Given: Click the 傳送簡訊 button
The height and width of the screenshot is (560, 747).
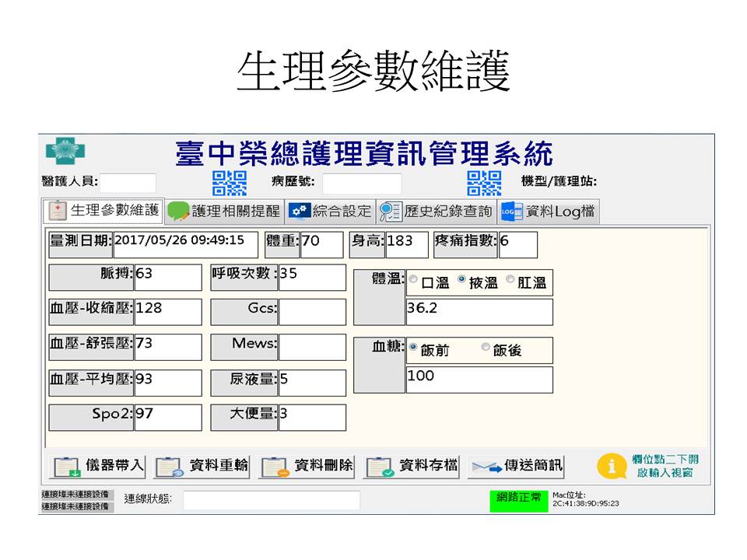Looking at the screenshot, I should pyautogui.click(x=516, y=466).
